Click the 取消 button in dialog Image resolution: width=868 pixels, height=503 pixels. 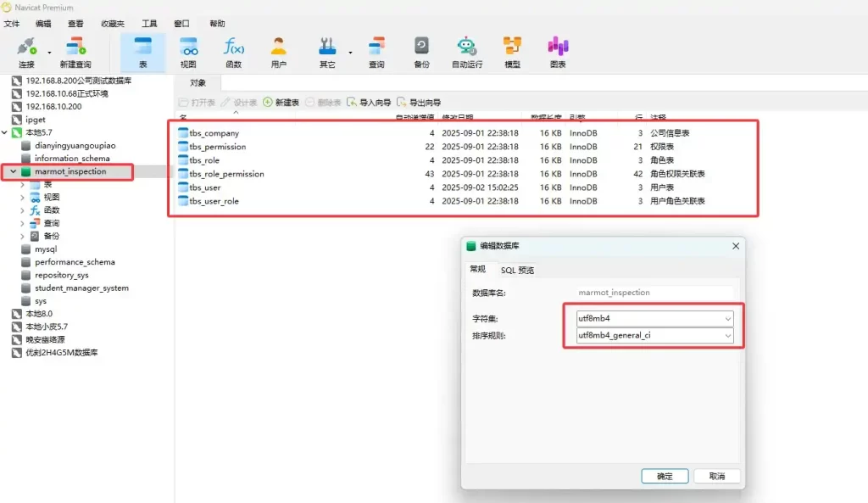[716, 476]
